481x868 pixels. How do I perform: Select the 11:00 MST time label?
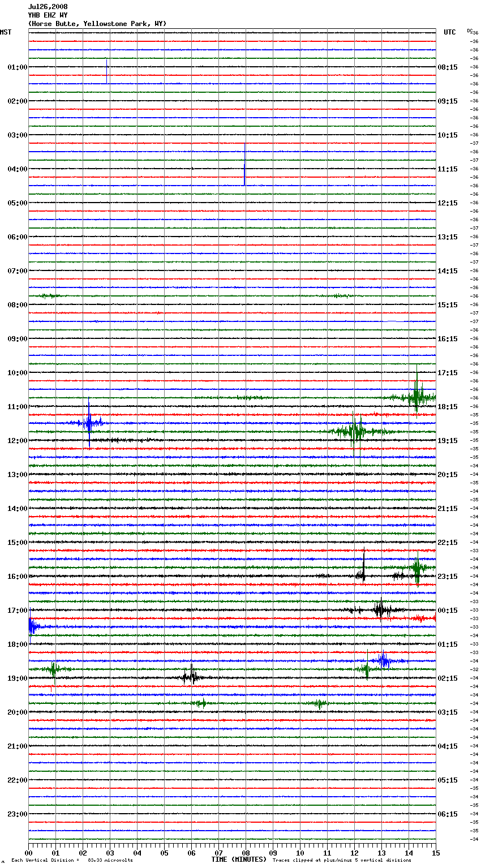tap(18, 407)
